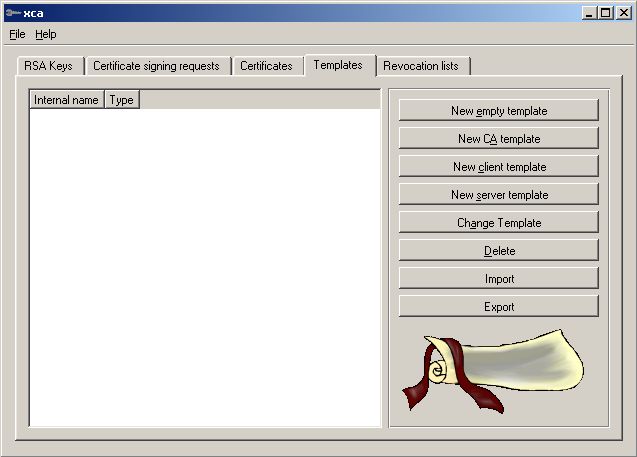The height and width of the screenshot is (457, 637).
Task: Click the xca key icon in title bar
Action: coord(12,13)
